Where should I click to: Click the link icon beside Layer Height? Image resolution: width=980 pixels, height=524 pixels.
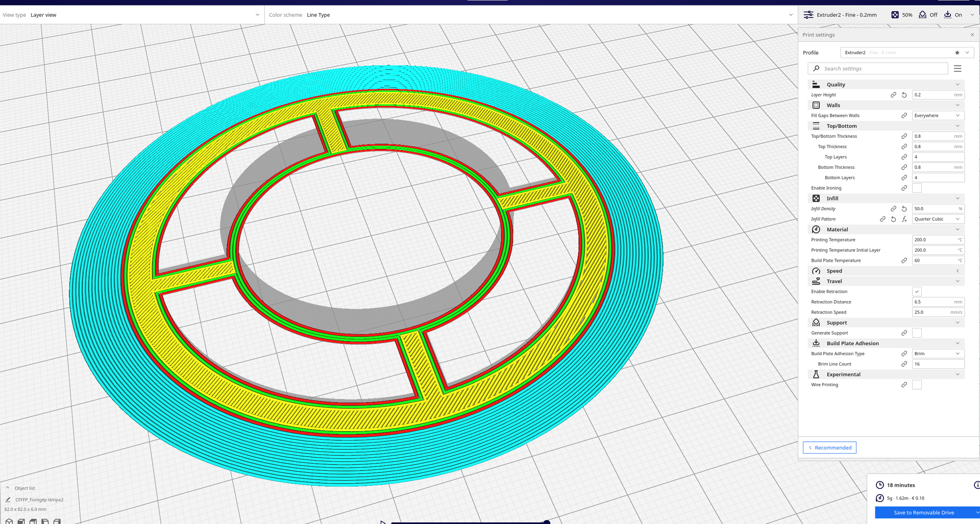point(893,95)
